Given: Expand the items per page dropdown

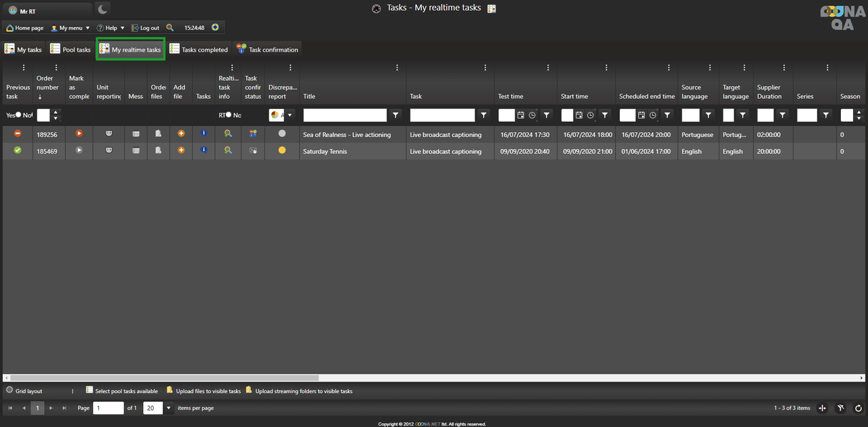Looking at the screenshot, I should pyautogui.click(x=169, y=408).
